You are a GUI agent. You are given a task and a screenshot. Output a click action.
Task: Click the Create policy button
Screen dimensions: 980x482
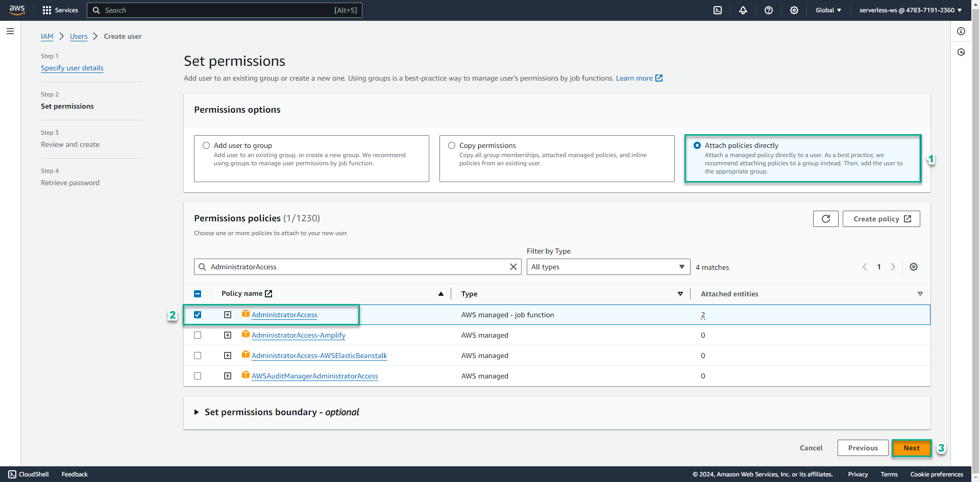tap(881, 219)
